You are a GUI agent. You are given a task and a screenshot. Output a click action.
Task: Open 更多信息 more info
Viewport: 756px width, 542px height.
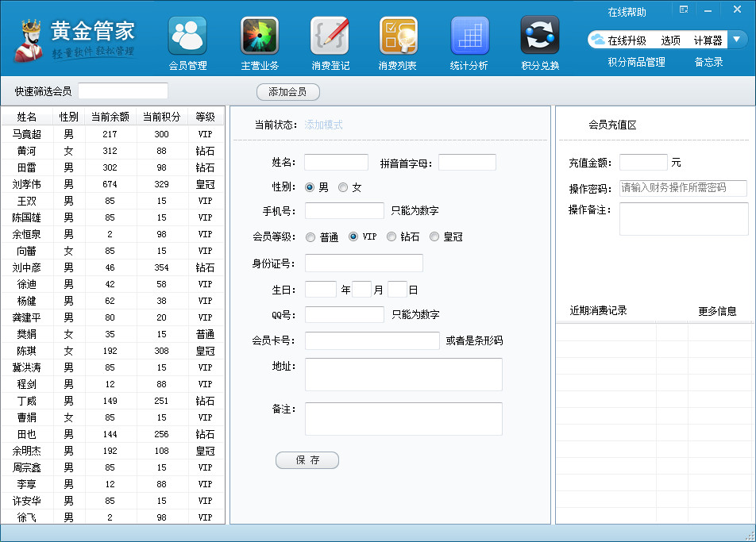click(x=717, y=311)
